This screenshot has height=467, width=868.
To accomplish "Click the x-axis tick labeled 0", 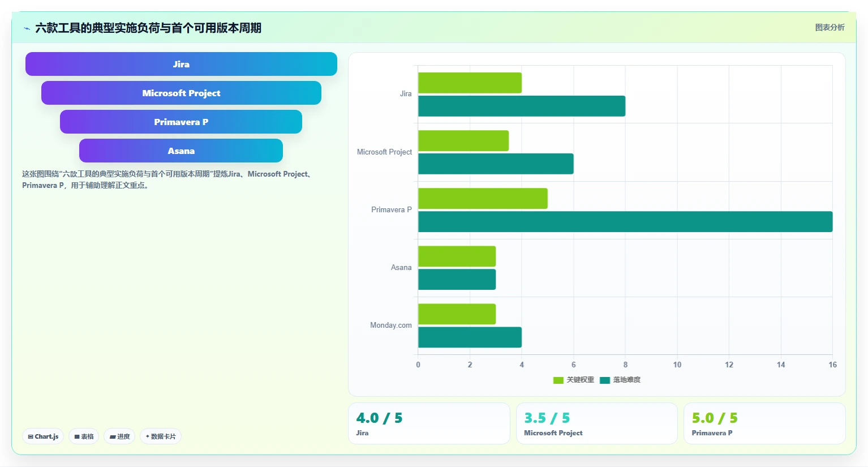I will pos(418,365).
